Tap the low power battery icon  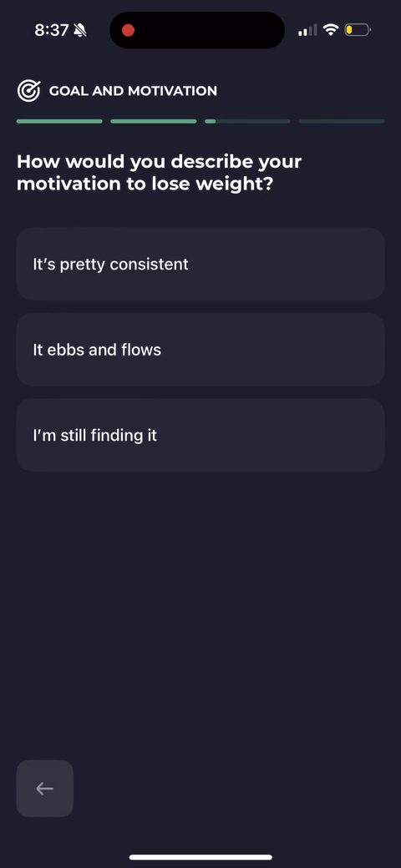[x=358, y=30]
